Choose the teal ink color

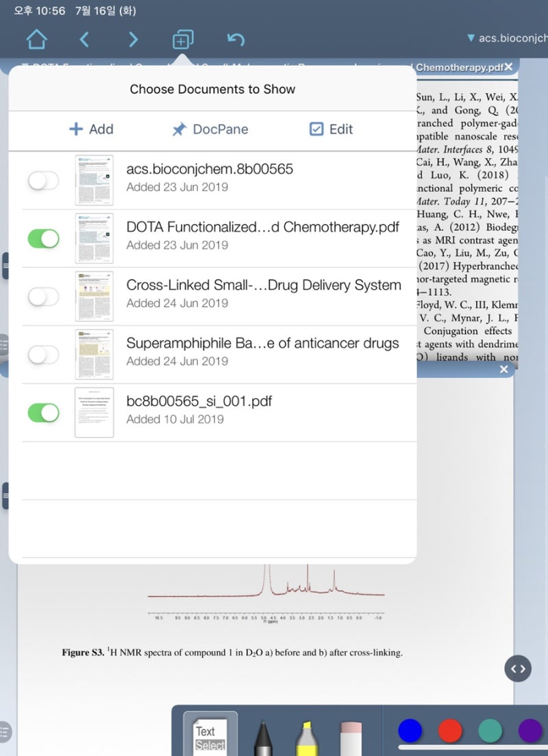point(490,730)
